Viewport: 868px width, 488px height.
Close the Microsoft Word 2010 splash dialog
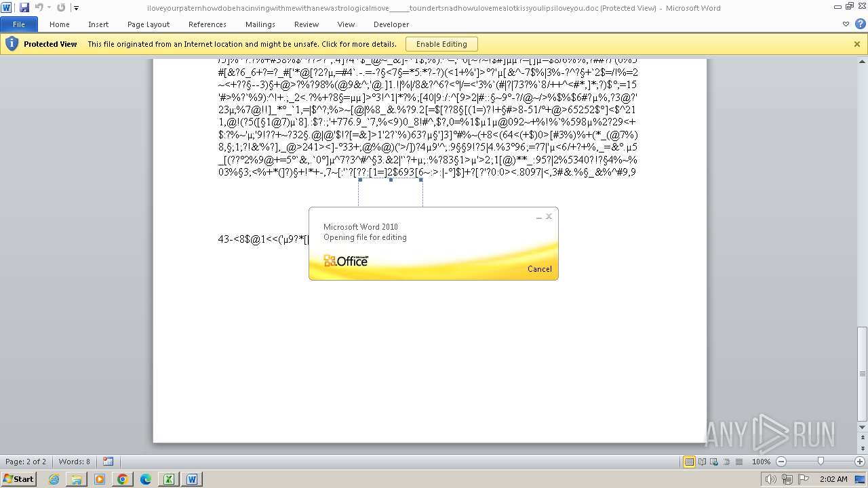click(549, 216)
